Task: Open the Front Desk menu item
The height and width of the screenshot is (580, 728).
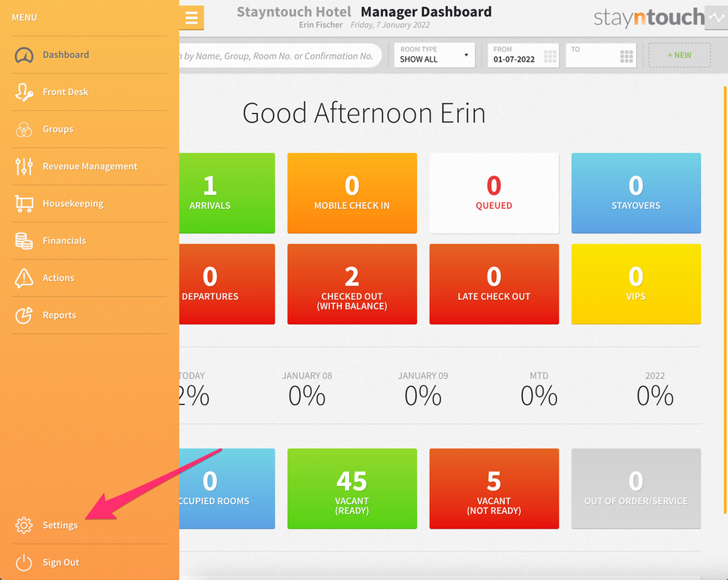Action: pos(66,92)
